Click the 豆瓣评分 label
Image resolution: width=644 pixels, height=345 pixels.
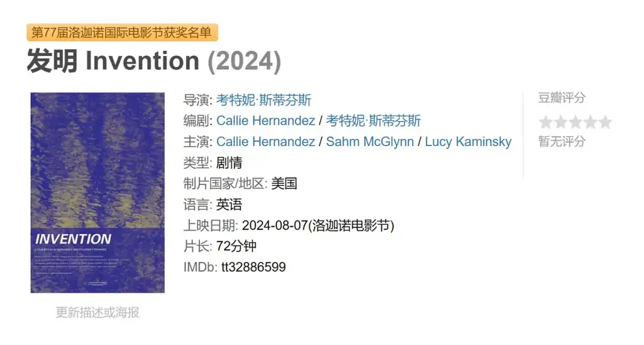pyautogui.click(x=562, y=98)
